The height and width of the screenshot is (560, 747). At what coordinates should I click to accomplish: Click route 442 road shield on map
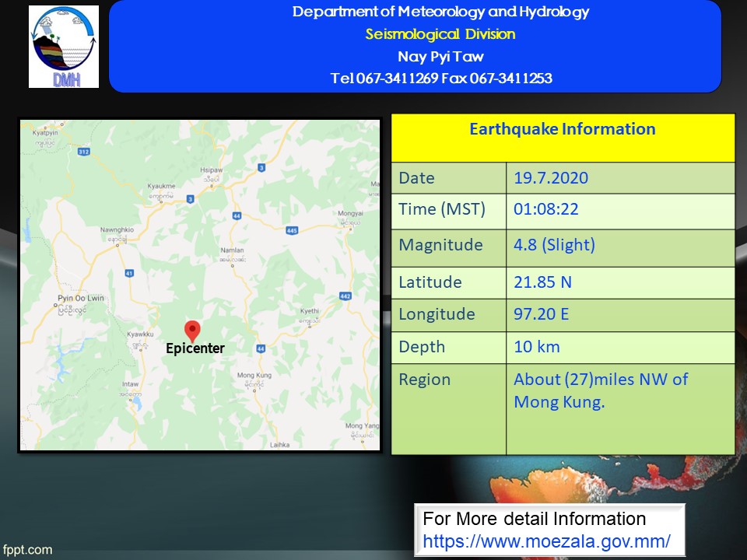pyautogui.click(x=345, y=296)
